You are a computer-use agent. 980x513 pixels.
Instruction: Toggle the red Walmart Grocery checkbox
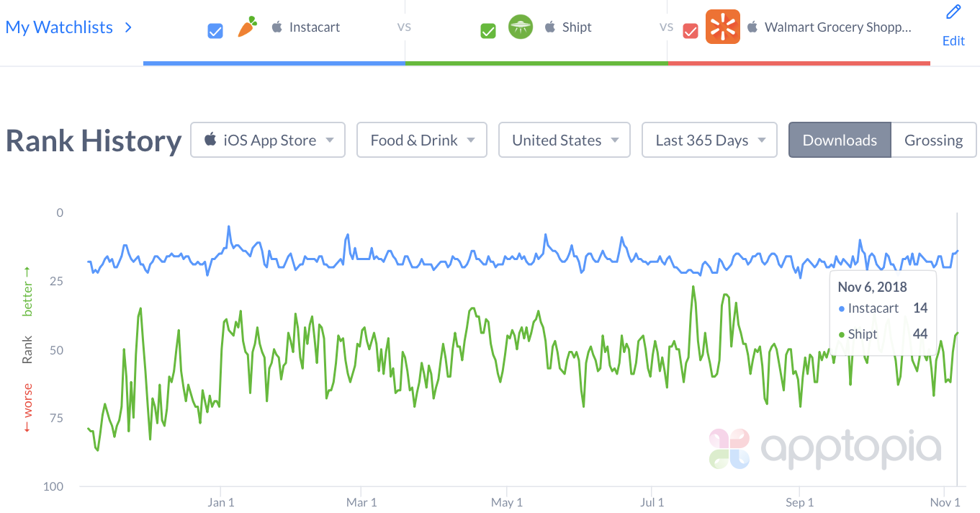[x=690, y=31]
